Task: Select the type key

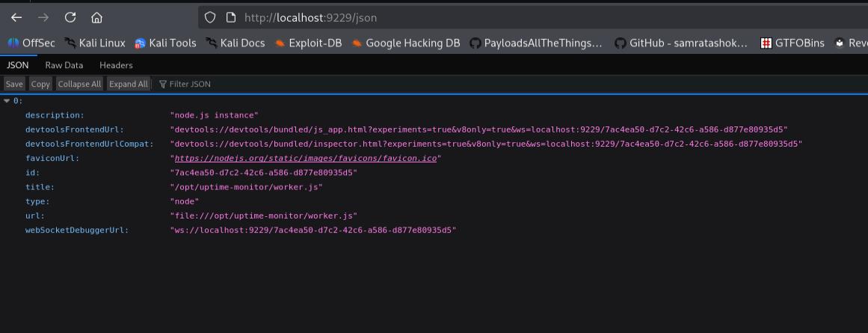Action: [x=37, y=202]
